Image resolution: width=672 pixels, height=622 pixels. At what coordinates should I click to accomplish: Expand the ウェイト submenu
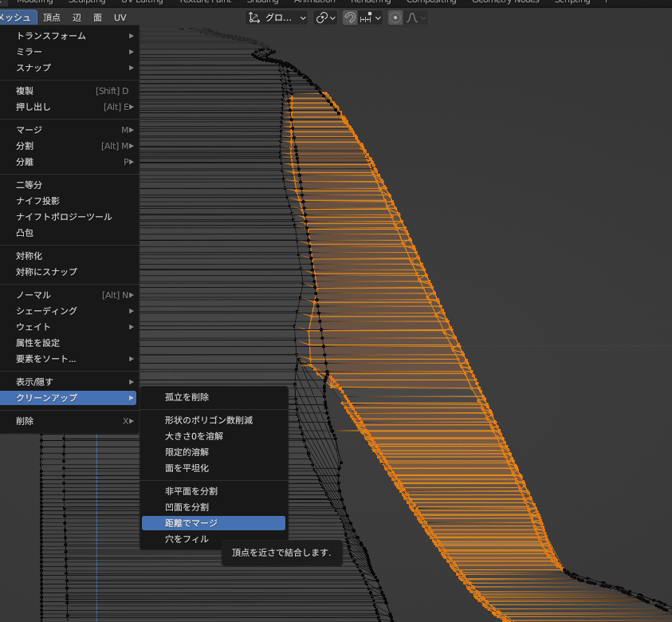(69, 327)
